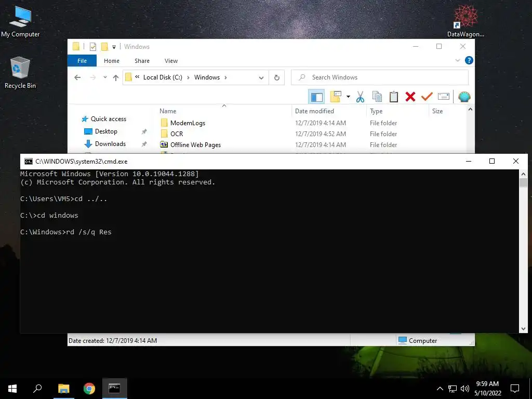Click the Copy toolbar icon
532x399 pixels.
point(377,97)
